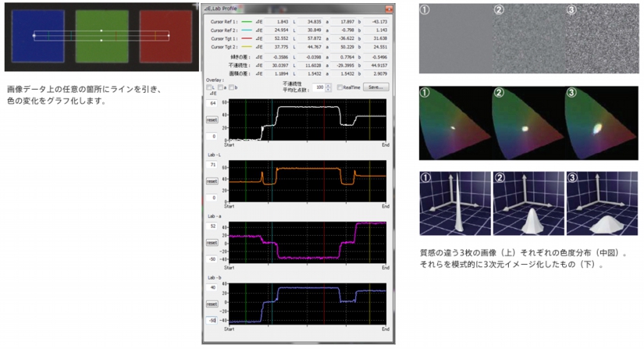
Task: Select Cursor Ref 1 L value 34.835
Action: (x=310, y=22)
